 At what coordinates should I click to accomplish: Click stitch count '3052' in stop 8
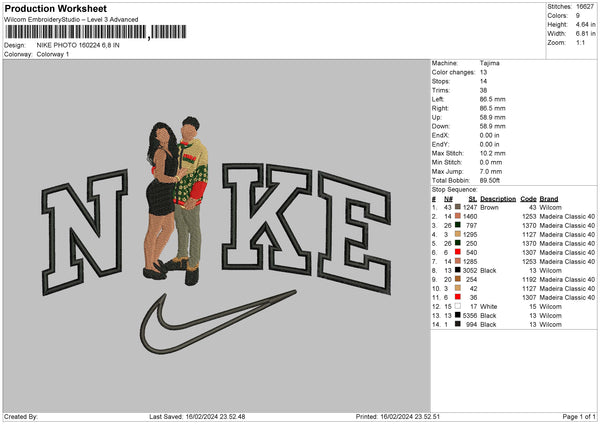pyautogui.click(x=470, y=271)
